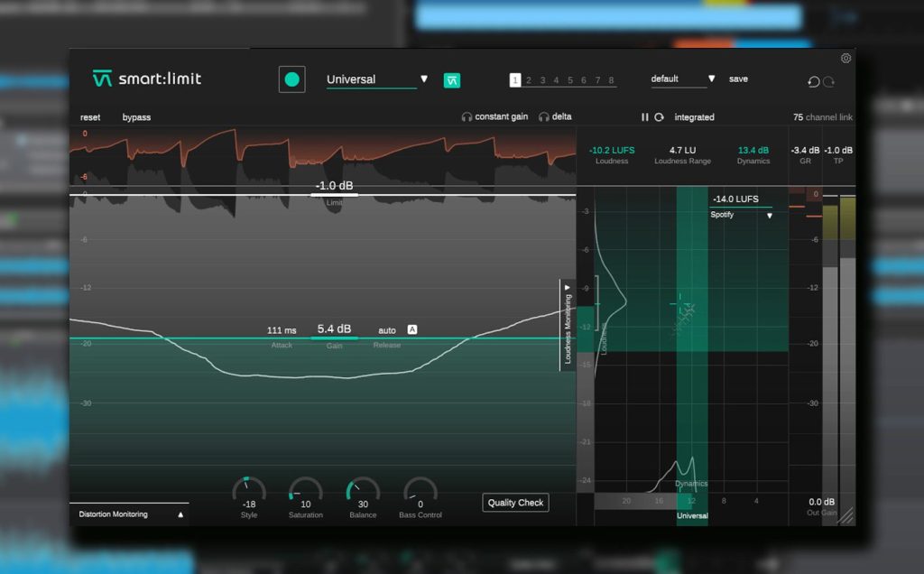The width and height of the screenshot is (924, 574).
Task: Click the integrated loudness mode label
Action: 694,117
